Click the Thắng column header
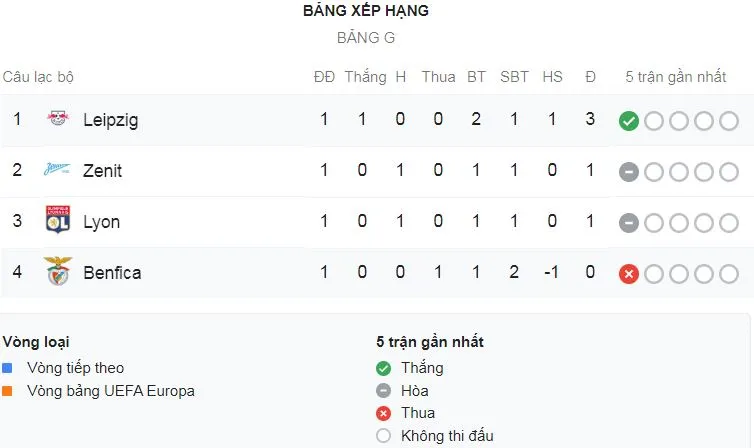 [365, 77]
